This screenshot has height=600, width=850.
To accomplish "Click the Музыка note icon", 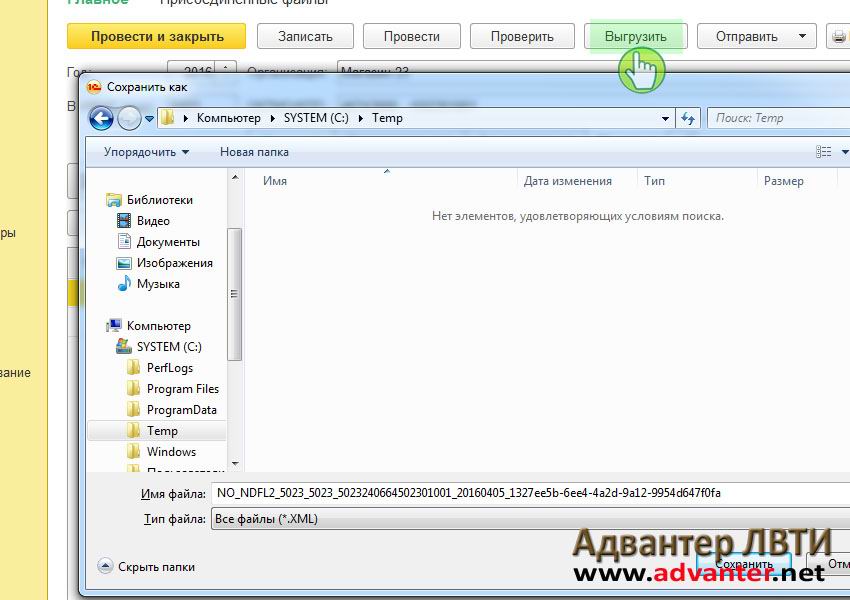I will click(124, 283).
